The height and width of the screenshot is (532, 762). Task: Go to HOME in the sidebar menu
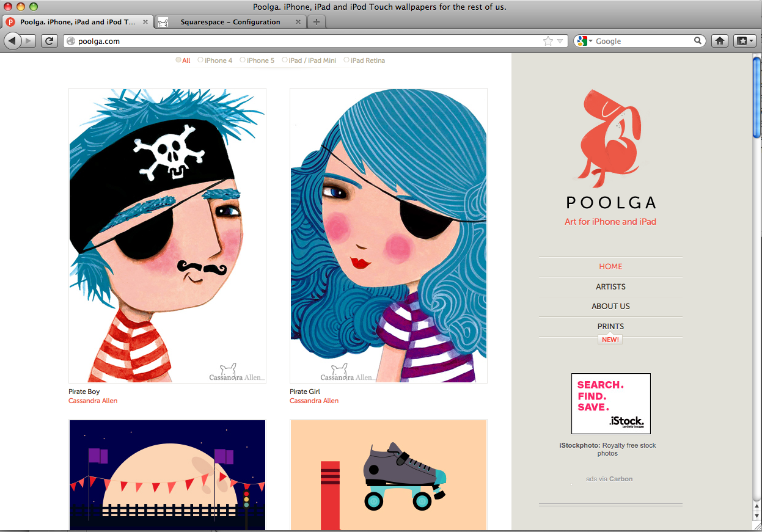(x=610, y=266)
